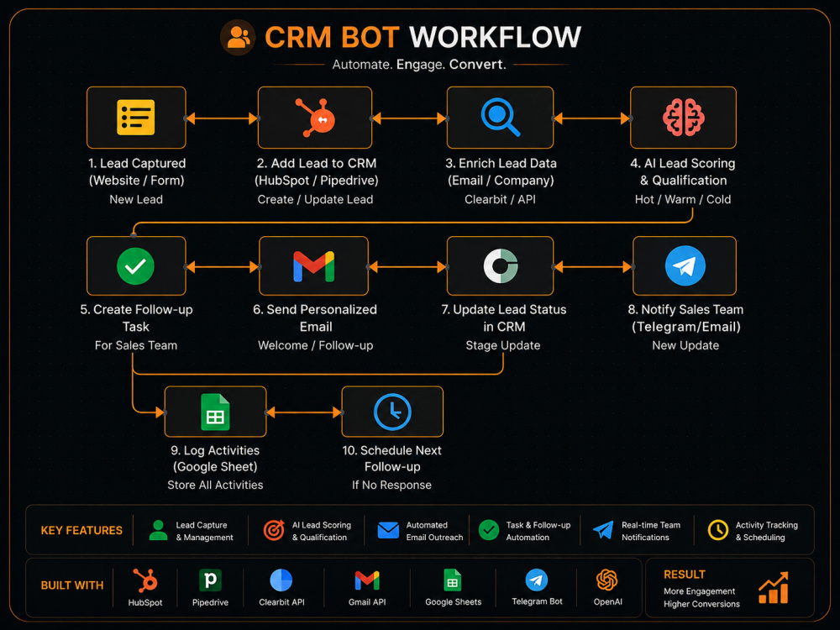Click Telegram Bot logo in Built With row
The height and width of the screenshot is (630, 840).
pyautogui.click(x=536, y=580)
